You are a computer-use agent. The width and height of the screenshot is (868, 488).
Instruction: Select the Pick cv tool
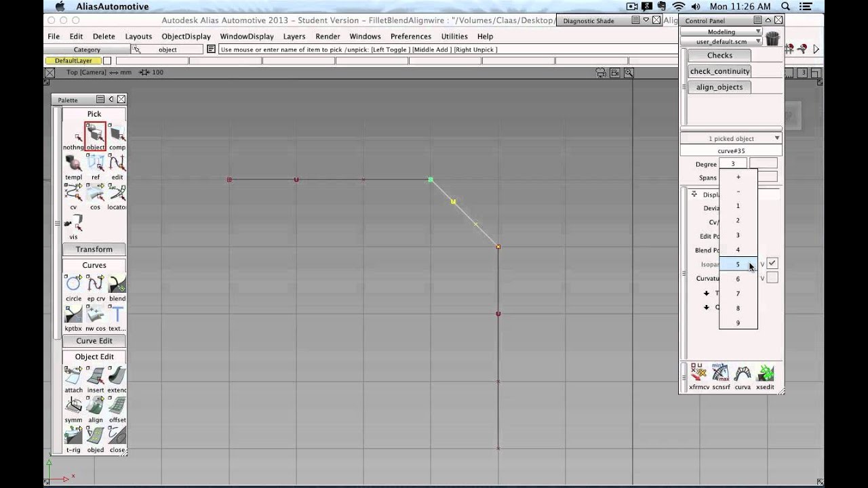coord(73,196)
